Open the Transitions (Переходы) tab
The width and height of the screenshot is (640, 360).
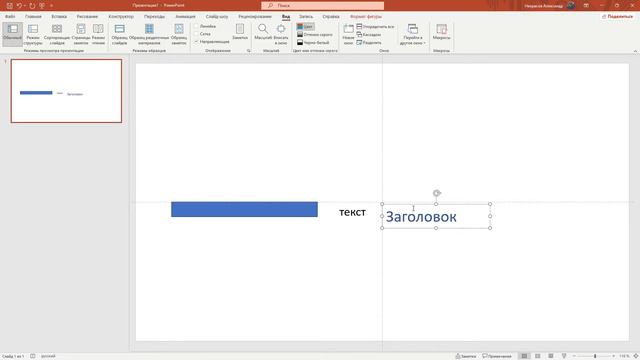[154, 17]
